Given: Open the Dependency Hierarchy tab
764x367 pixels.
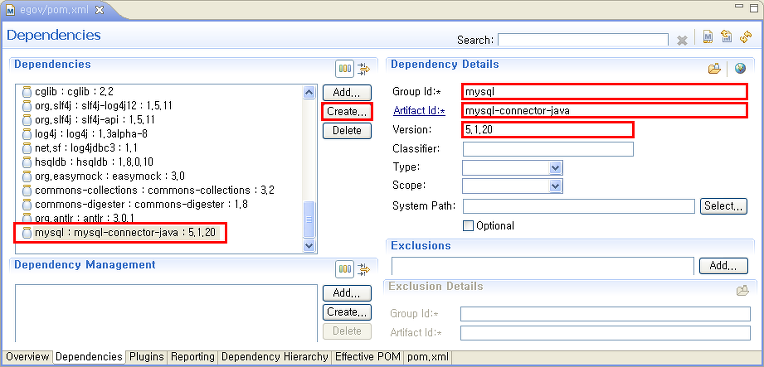Looking at the screenshot, I should tap(274, 357).
